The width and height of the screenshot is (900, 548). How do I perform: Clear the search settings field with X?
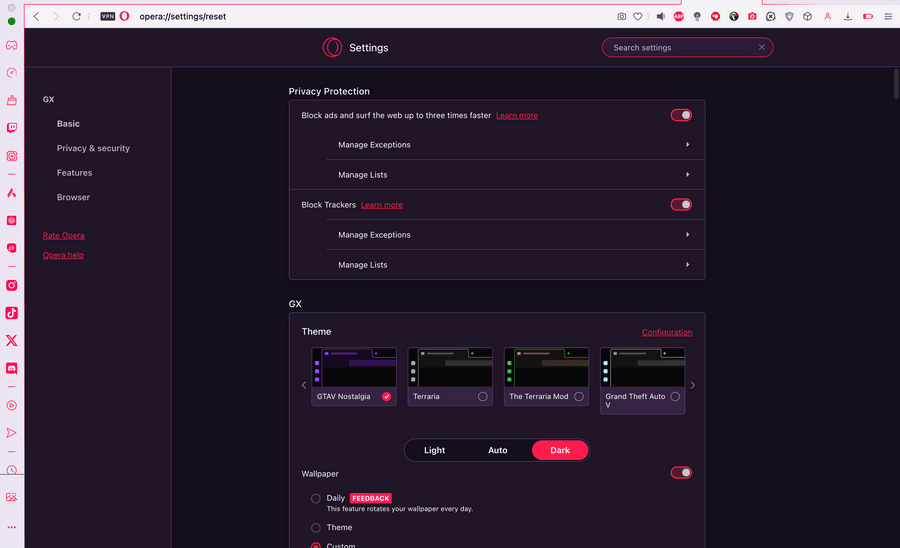pos(762,47)
